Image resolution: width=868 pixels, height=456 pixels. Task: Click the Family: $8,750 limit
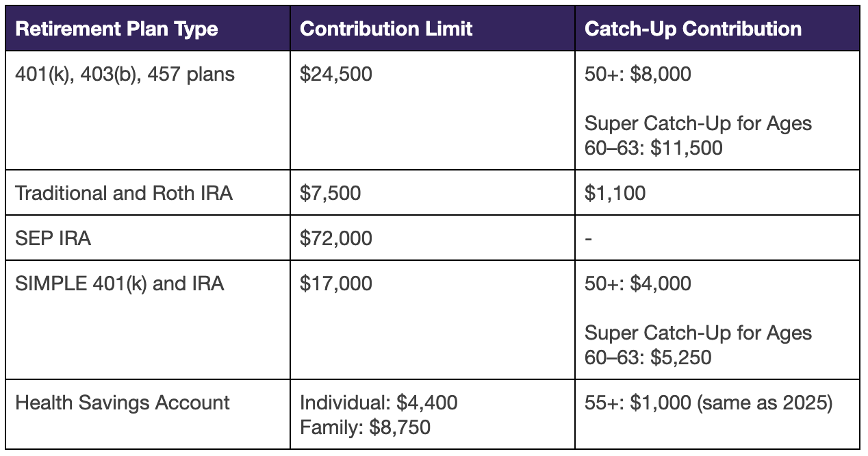pyautogui.click(x=365, y=427)
